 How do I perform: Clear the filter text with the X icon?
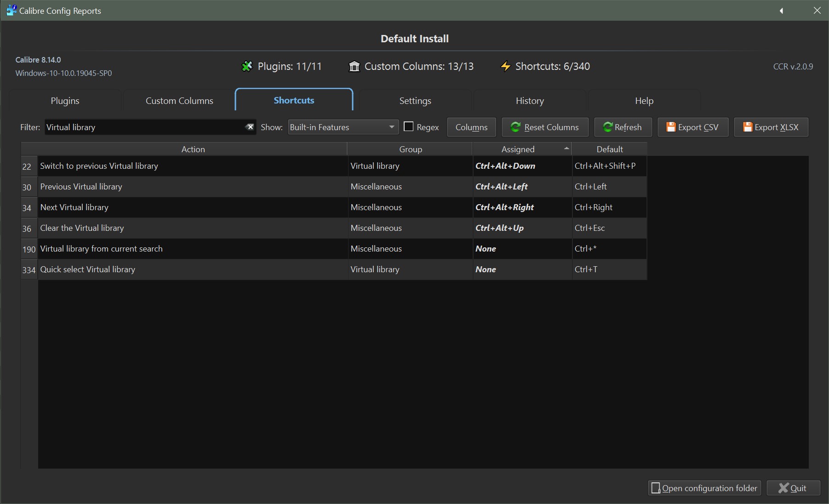[250, 127]
